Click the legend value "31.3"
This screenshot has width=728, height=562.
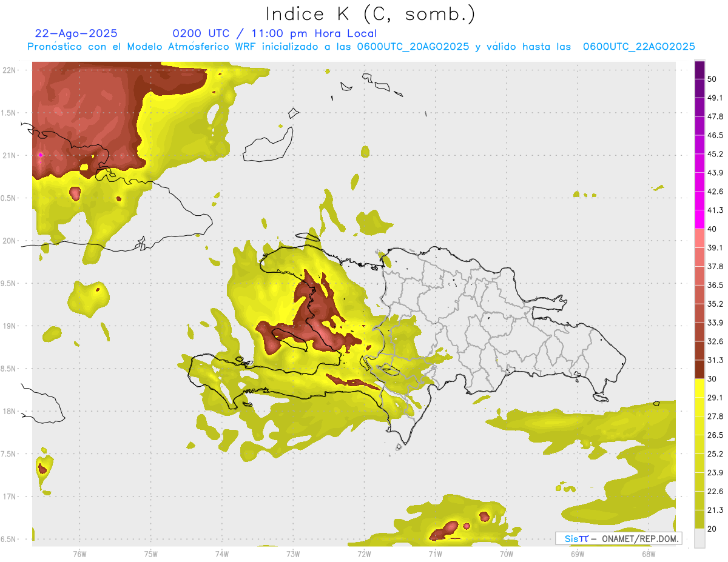point(715,360)
